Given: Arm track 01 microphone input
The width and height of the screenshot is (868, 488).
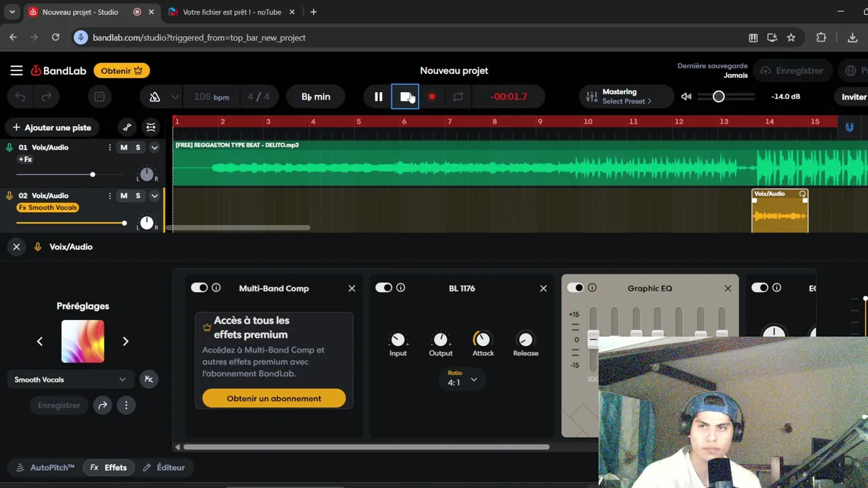Looking at the screenshot, I should 9,147.
